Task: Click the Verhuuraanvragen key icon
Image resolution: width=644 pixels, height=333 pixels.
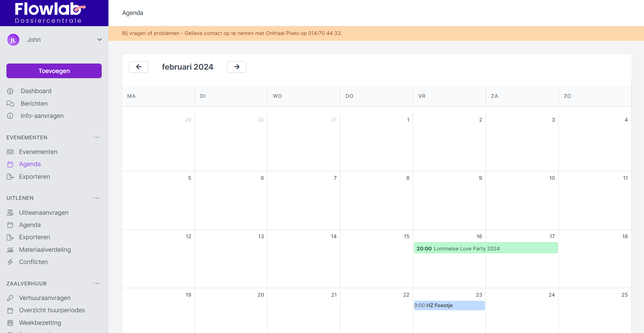Action: (x=10, y=298)
